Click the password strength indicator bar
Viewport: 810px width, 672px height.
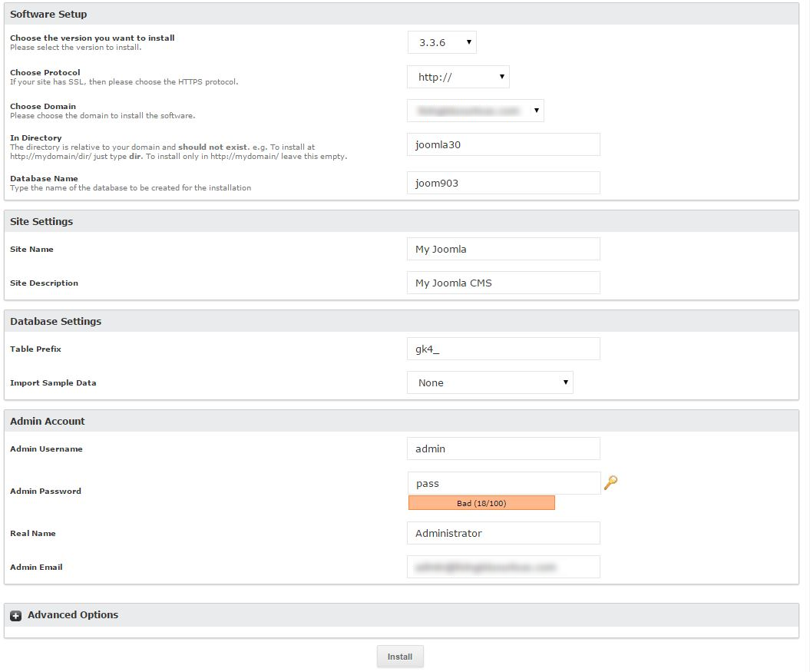coord(481,503)
